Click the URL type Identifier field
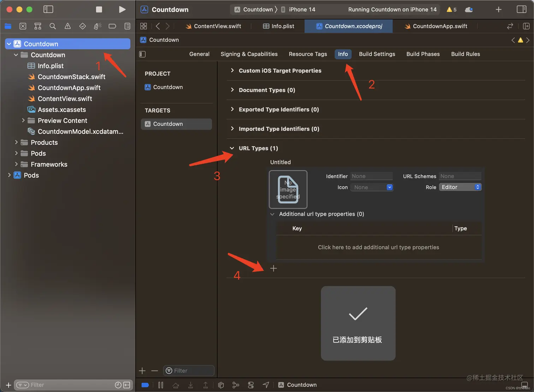 click(372, 176)
